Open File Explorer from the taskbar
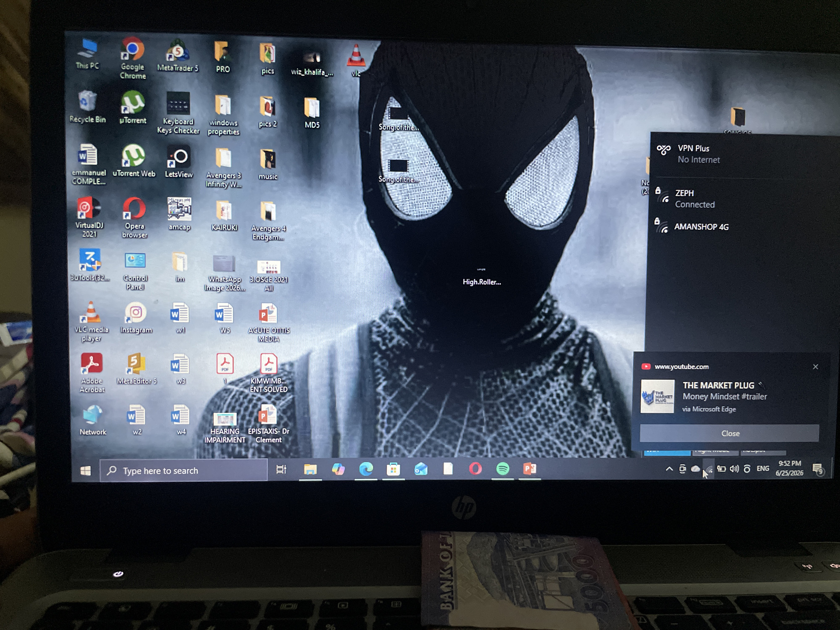This screenshot has width=840, height=630. pos(310,469)
